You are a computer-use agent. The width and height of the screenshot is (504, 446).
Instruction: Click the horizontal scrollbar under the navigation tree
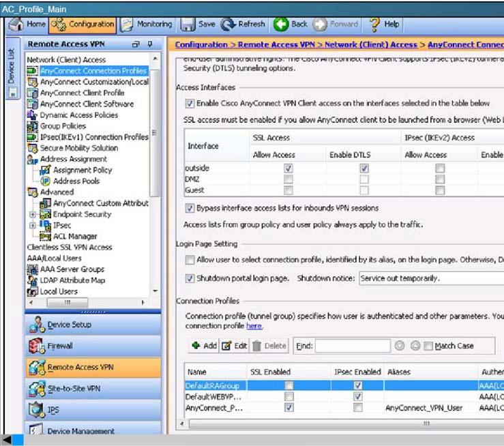click(85, 302)
